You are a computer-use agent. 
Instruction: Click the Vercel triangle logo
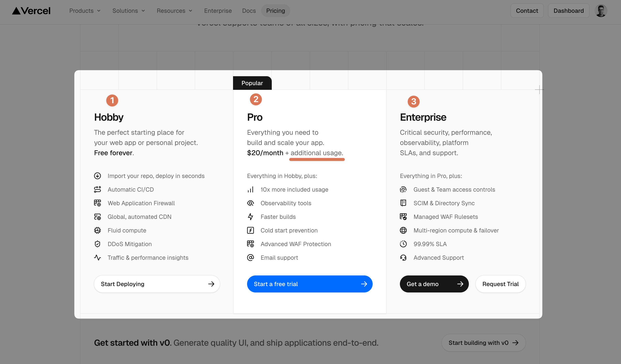pos(17,11)
